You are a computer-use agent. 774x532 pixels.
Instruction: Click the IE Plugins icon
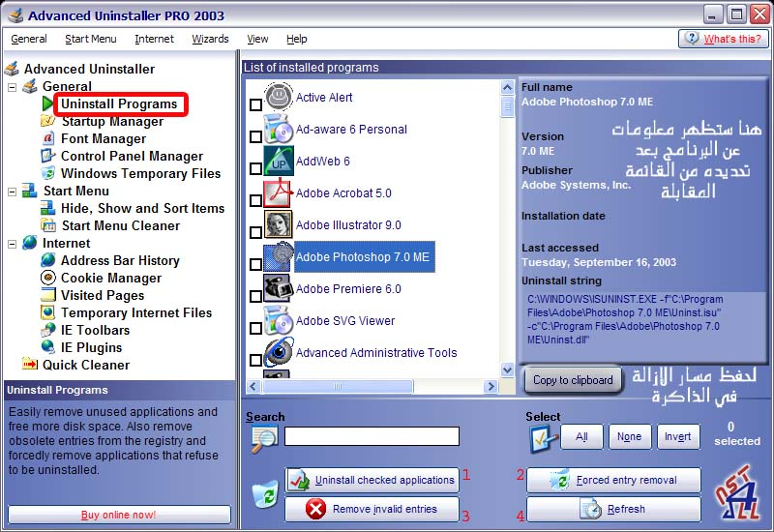pyautogui.click(x=47, y=347)
